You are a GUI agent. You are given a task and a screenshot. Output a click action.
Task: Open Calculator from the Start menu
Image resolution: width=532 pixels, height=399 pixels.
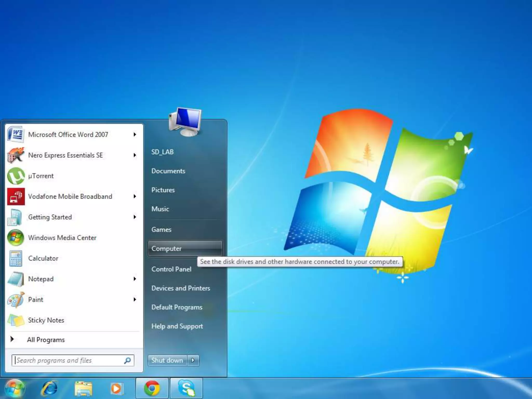(43, 258)
